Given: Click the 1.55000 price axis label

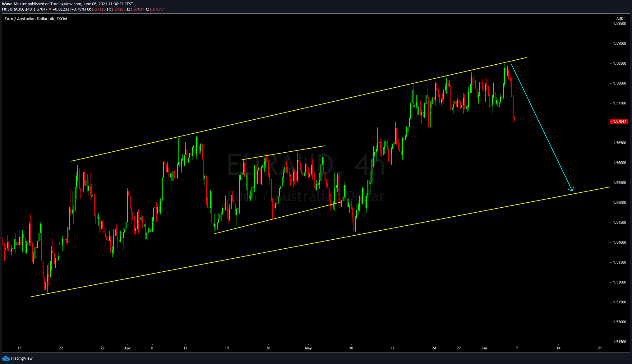Looking at the screenshot, I should click(620, 203).
